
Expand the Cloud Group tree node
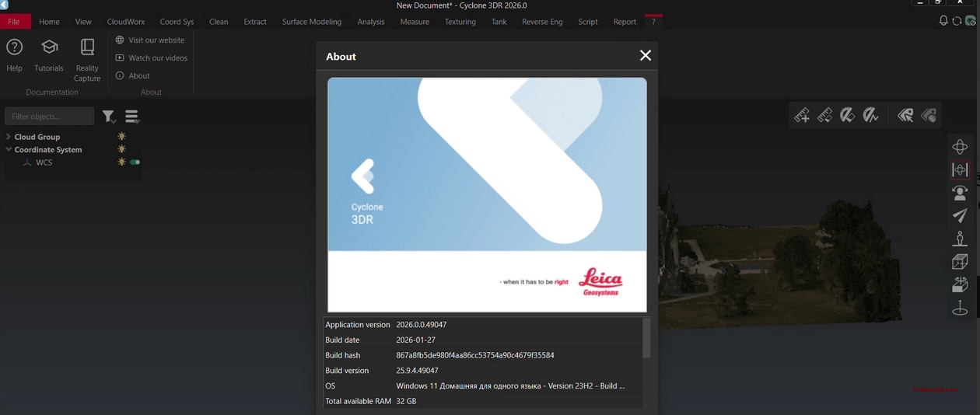coord(9,137)
